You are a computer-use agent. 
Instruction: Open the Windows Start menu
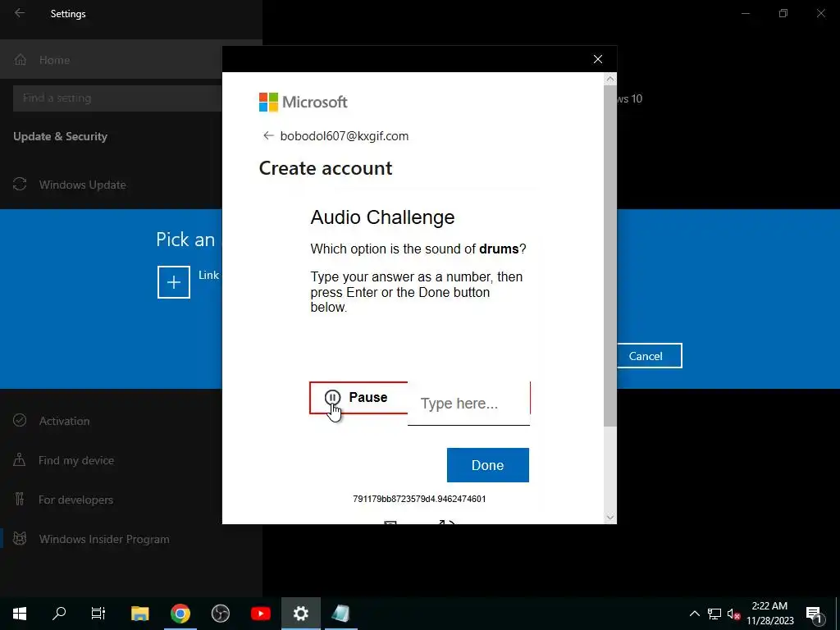point(20,614)
